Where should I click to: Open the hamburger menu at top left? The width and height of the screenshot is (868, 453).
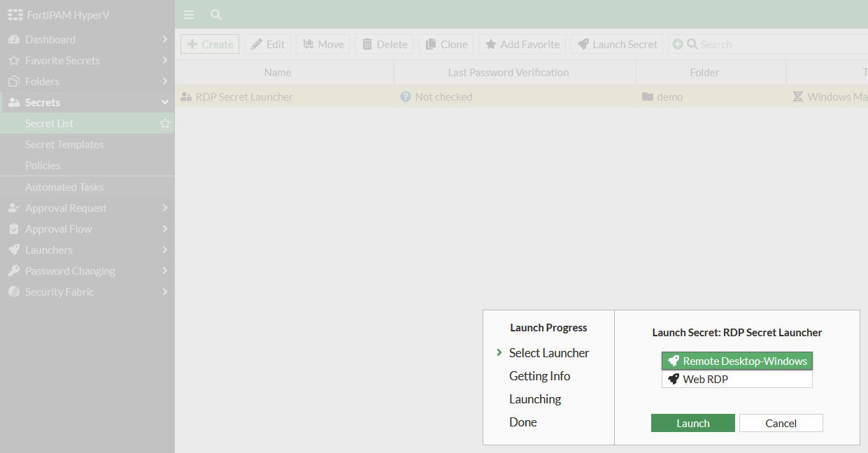point(188,14)
